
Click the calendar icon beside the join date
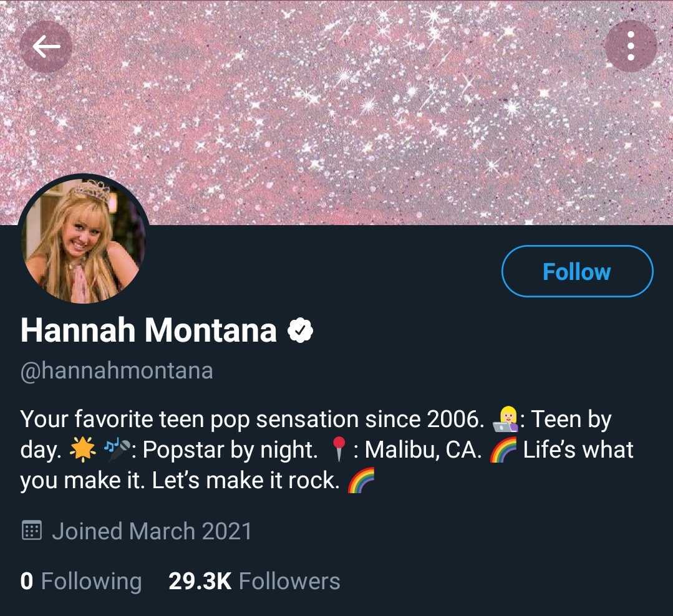[31, 531]
